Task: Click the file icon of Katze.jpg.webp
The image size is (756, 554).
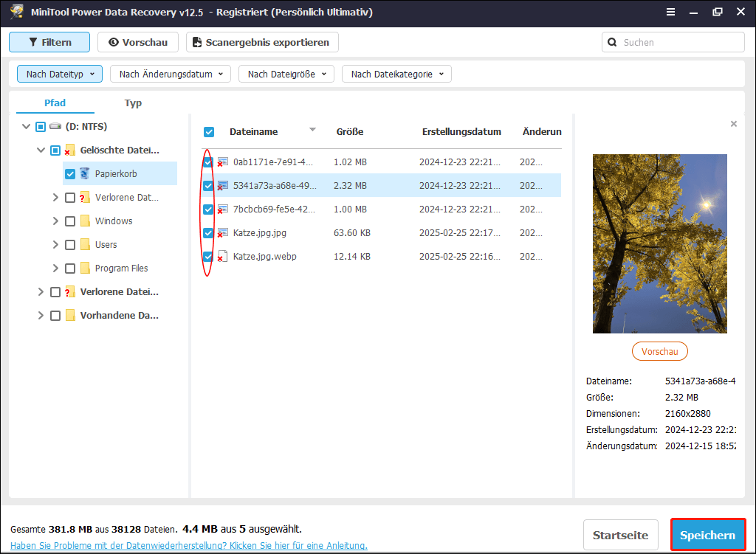Action: [x=222, y=256]
